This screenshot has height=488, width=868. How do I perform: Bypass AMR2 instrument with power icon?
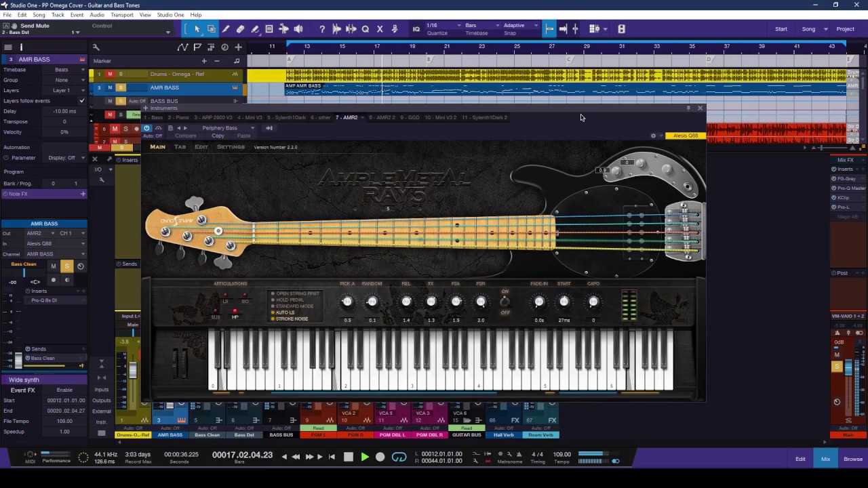[147, 128]
